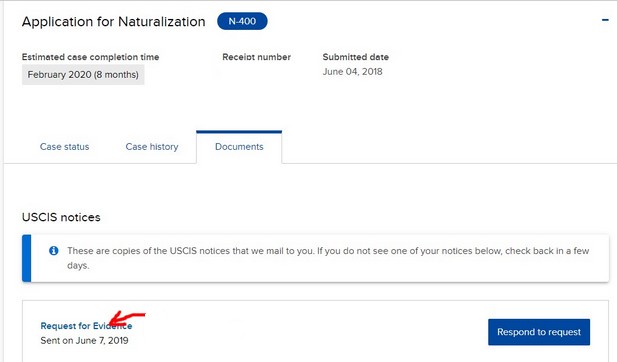
Task: Click the 'Receipt number' label
Action: 257,57
